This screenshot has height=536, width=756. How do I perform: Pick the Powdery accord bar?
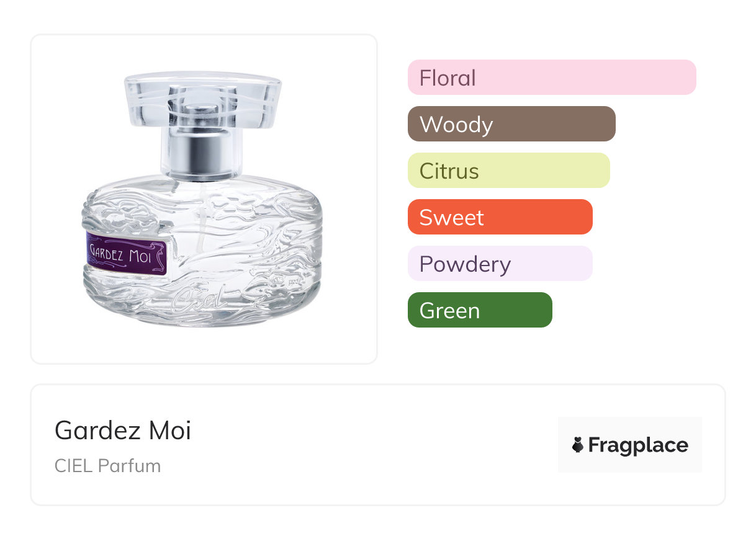[500, 264]
